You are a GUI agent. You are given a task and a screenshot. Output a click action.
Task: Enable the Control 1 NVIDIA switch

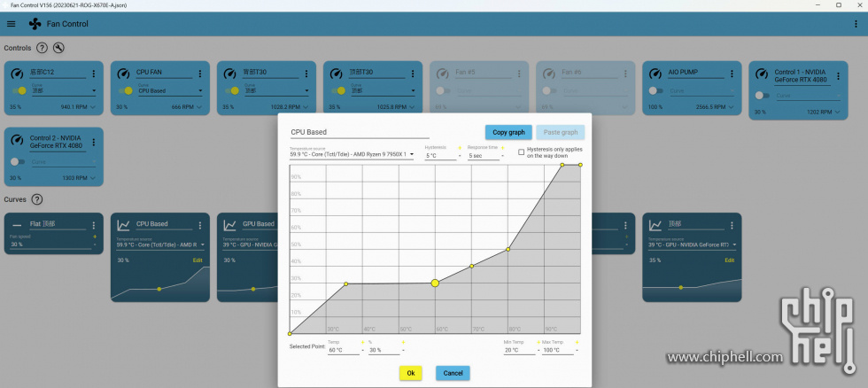[x=763, y=96]
